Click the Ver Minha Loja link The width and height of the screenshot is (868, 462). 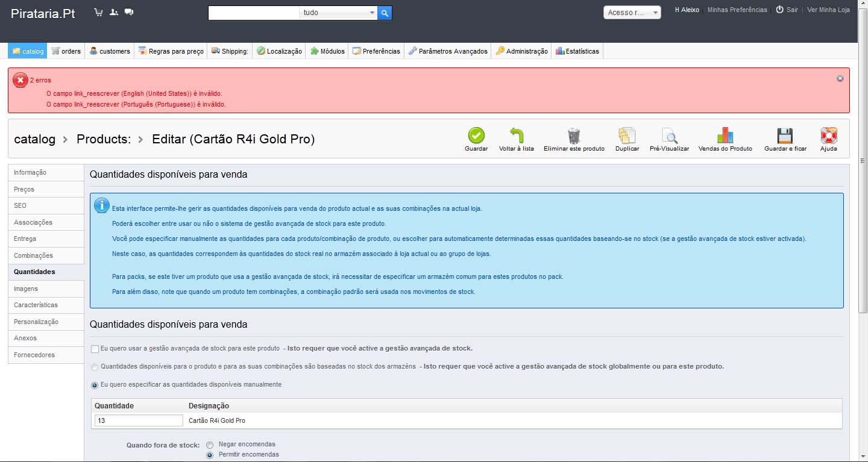(828, 10)
